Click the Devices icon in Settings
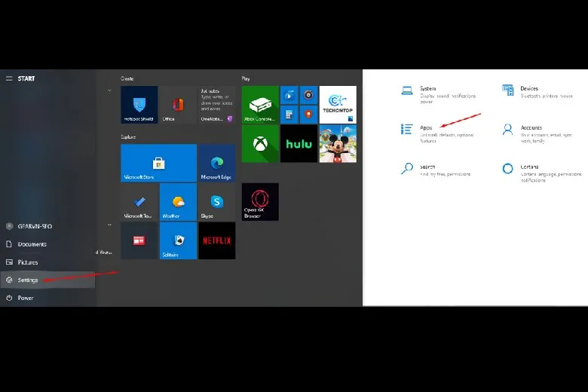The image size is (588, 392). [508, 90]
